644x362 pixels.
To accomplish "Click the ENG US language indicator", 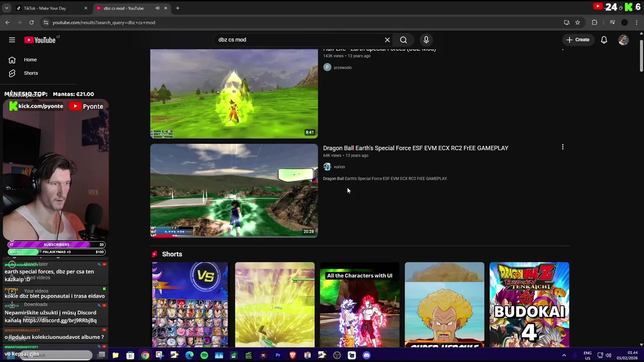I will (587, 355).
